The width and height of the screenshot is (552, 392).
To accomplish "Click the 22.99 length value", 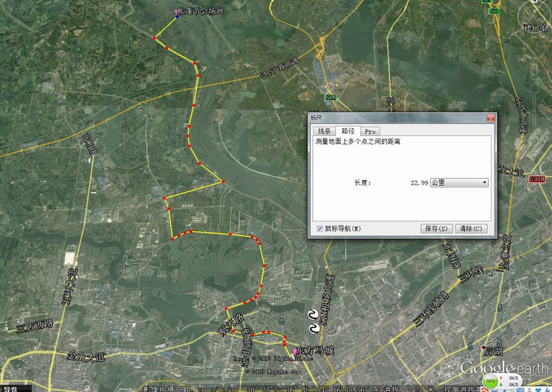I will coord(419,183).
